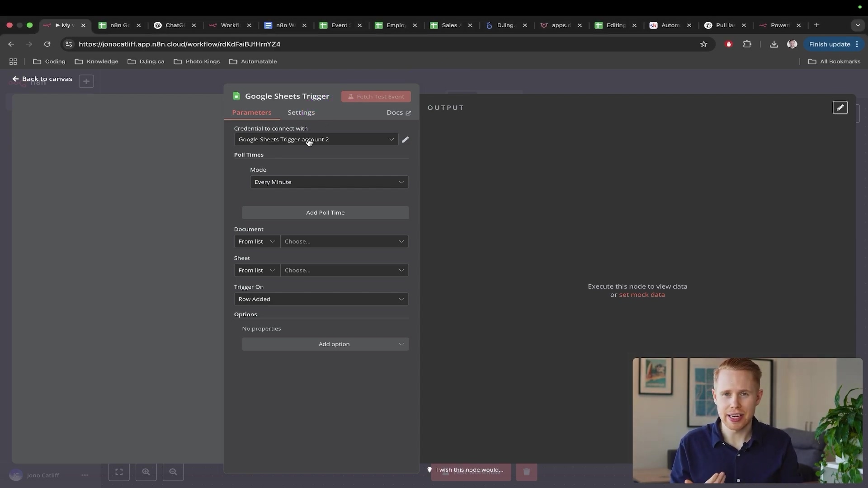The image size is (868, 488).
Task: Open the browser downloads icon
Action: pyautogui.click(x=774, y=44)
